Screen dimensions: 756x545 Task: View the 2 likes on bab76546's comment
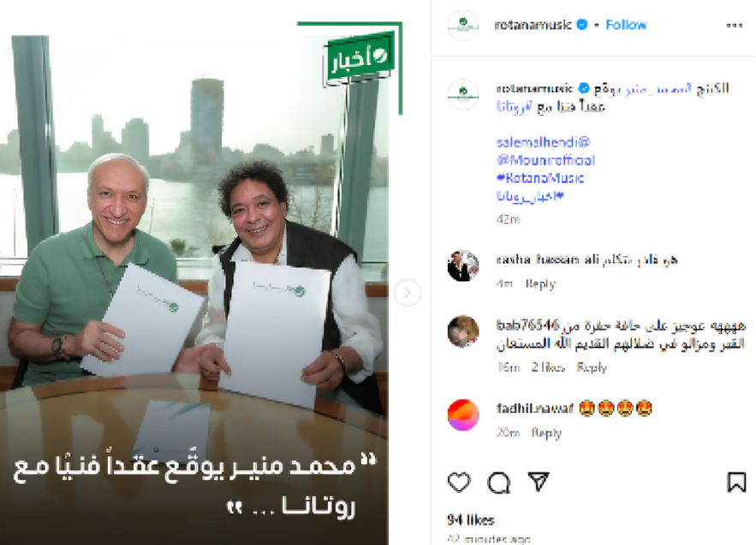pos(548,368)
